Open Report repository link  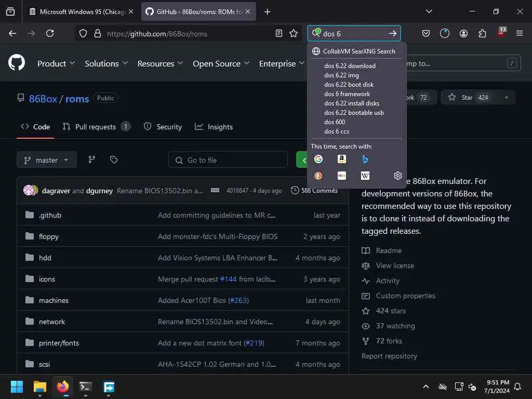tap(389, 356)
